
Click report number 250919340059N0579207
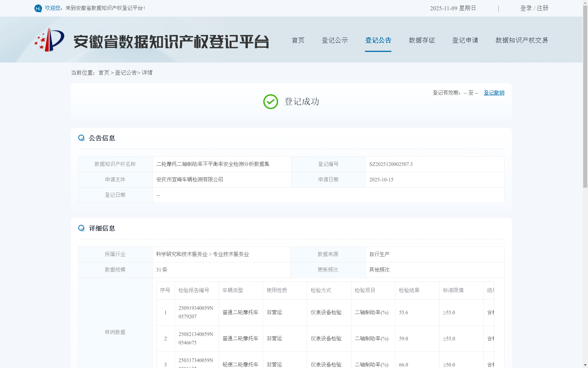coord(196,312)
